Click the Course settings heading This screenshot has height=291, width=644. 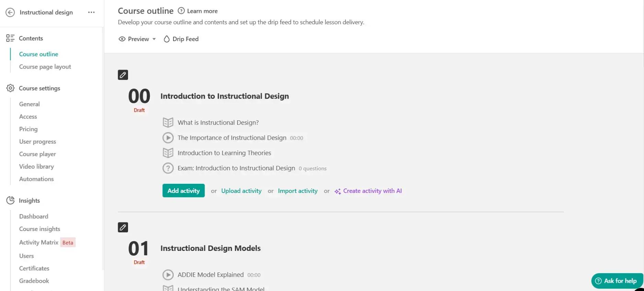click(39, 88)
